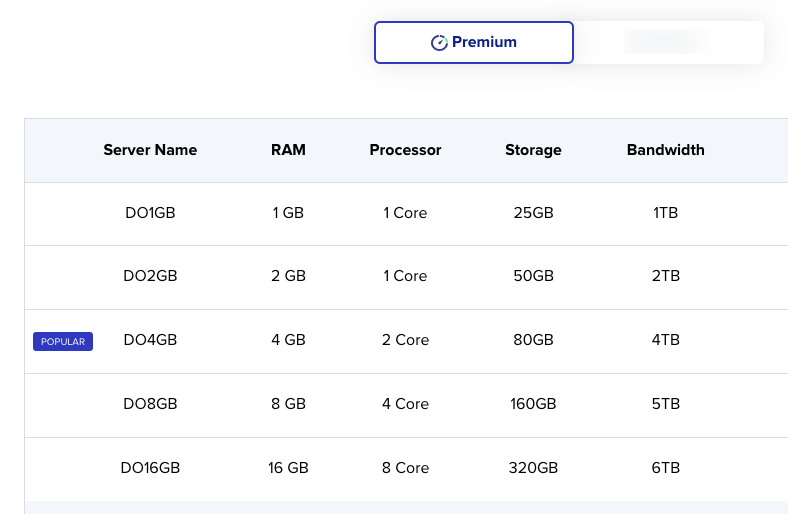Click the 2TB bandwidth cell

click(666, 276)
